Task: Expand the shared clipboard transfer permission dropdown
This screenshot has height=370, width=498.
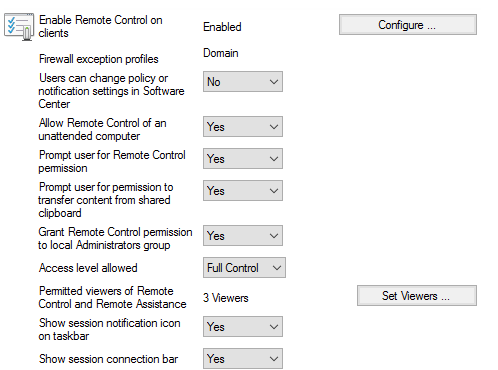Action: (243, 191)
